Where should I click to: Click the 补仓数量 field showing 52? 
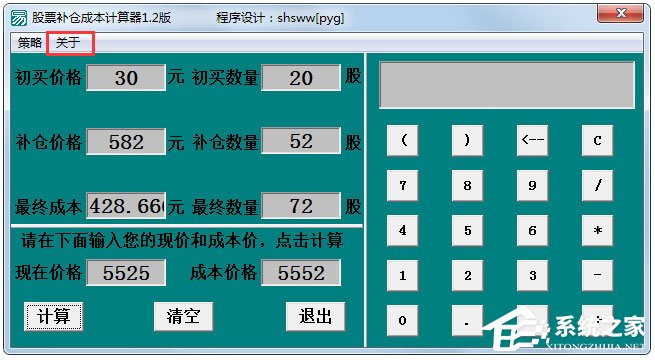click(301, 142)
